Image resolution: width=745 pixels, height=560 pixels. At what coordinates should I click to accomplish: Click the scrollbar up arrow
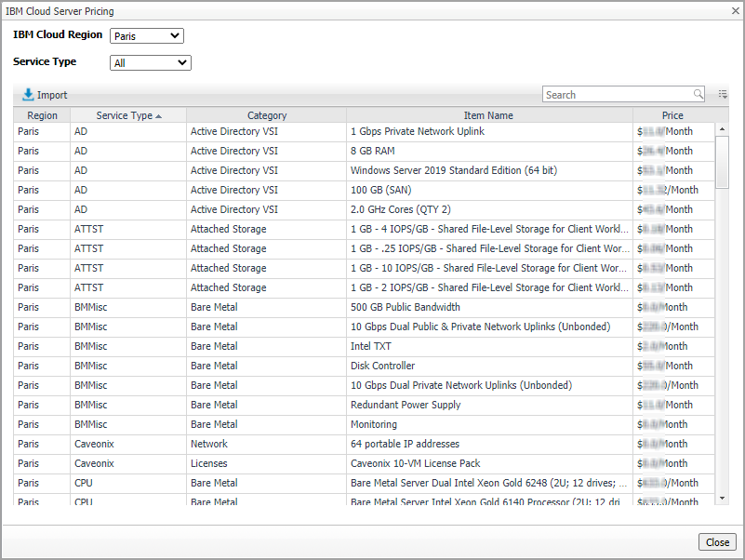click(x=722, y=128)
